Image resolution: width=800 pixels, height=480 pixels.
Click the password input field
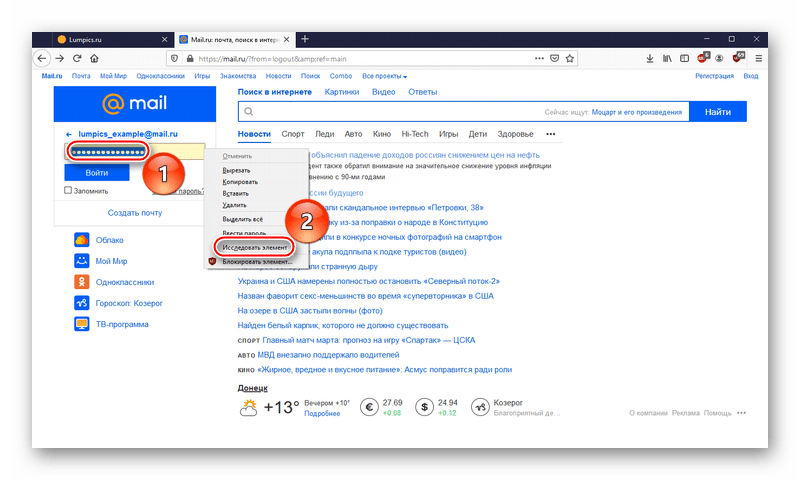135,151
